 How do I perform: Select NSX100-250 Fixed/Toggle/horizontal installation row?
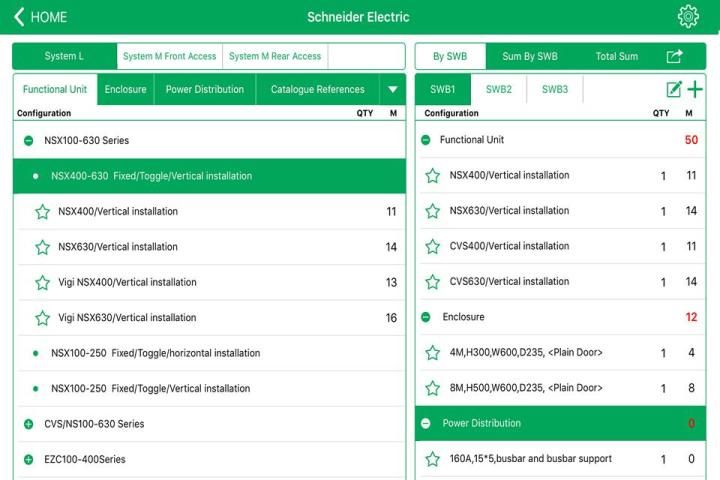point(155,353)
